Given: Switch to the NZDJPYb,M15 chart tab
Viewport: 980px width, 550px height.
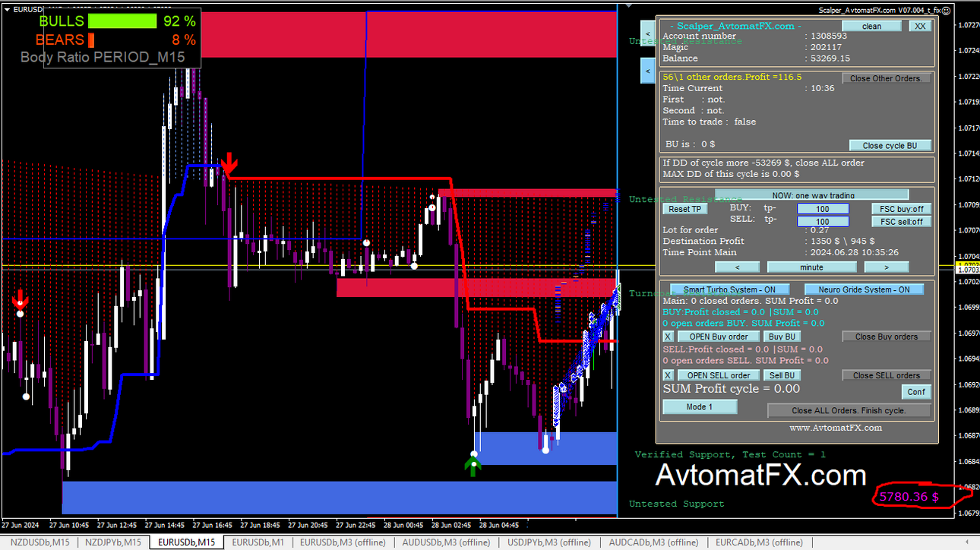Looking at the screenshot, I should (112, 542).
